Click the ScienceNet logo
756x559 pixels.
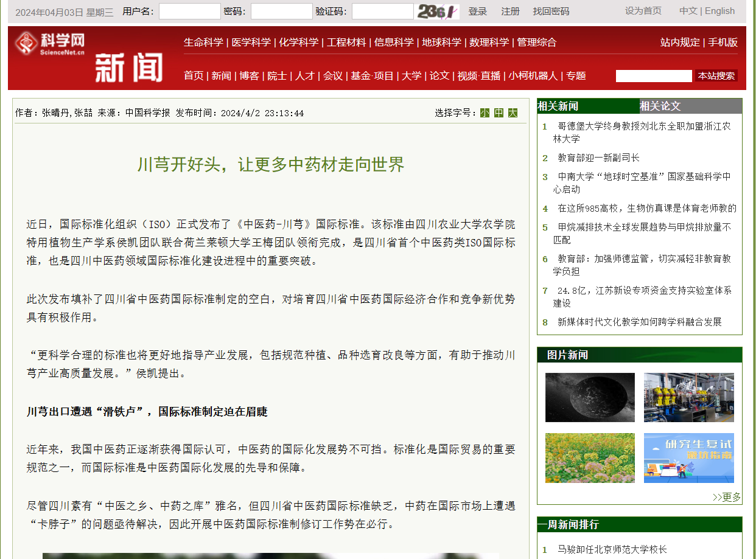pyautogui.click(x=50, y=44)
